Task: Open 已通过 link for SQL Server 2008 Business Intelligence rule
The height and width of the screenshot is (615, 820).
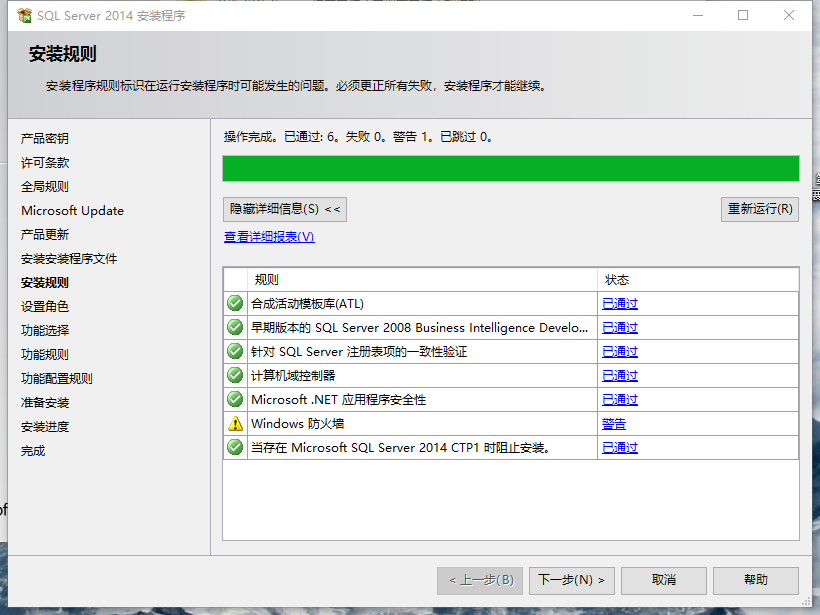Action: point(620,327)
